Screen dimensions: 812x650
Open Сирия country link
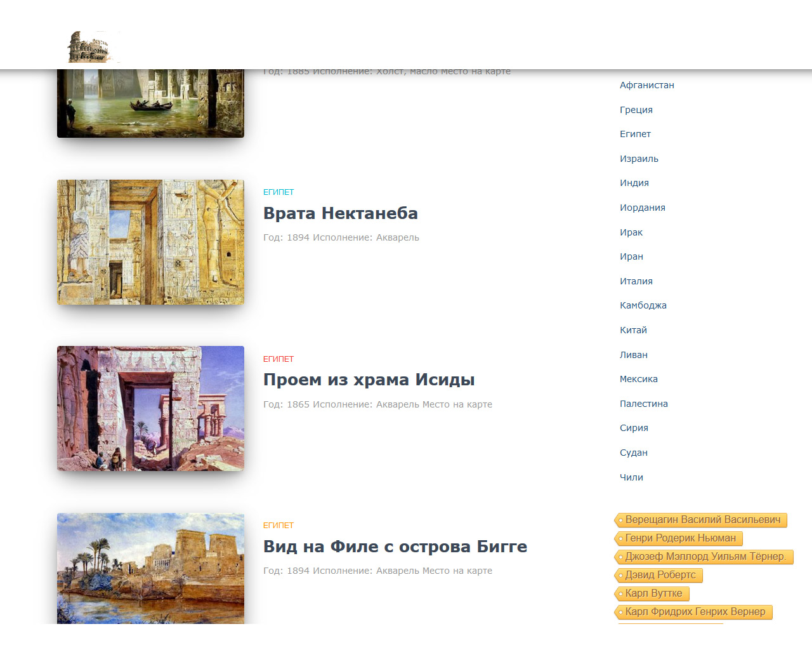(x=634, y=428)
